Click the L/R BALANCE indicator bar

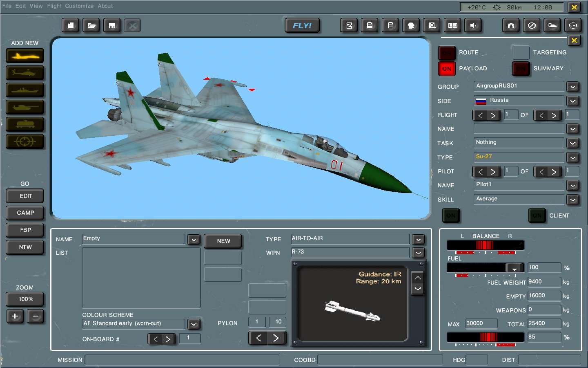(486, 245)
